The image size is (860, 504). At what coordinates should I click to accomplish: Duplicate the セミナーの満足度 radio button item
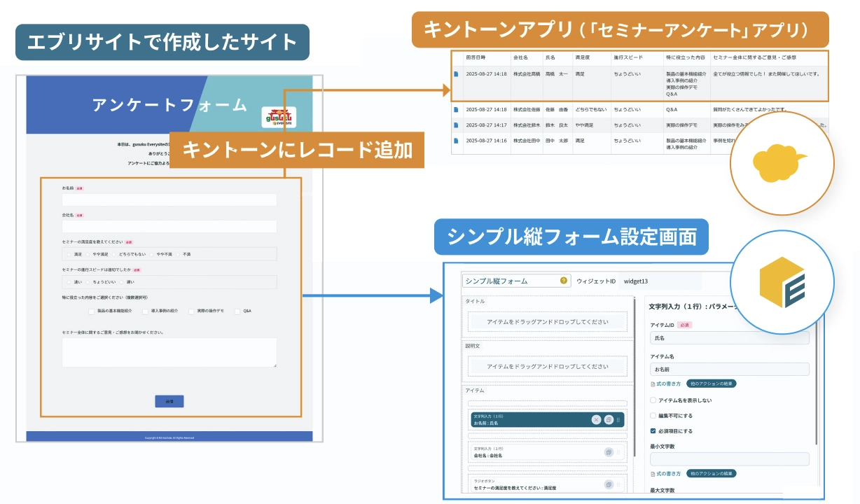(609, 484)
